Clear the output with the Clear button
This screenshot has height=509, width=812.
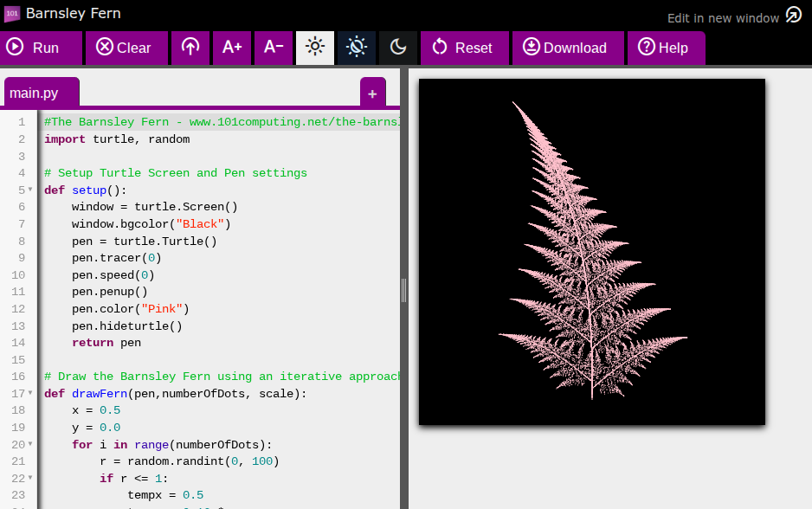[x=123, y=48]
